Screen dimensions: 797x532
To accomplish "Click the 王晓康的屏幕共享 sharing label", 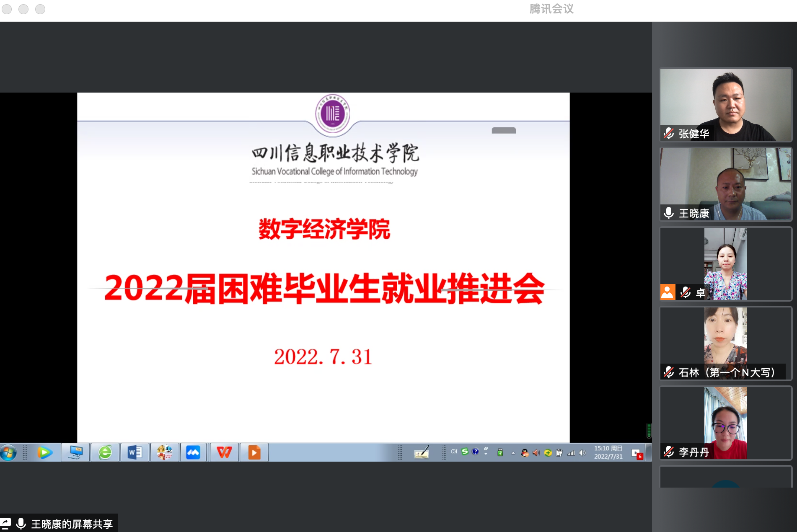I will tap(72, 524).
